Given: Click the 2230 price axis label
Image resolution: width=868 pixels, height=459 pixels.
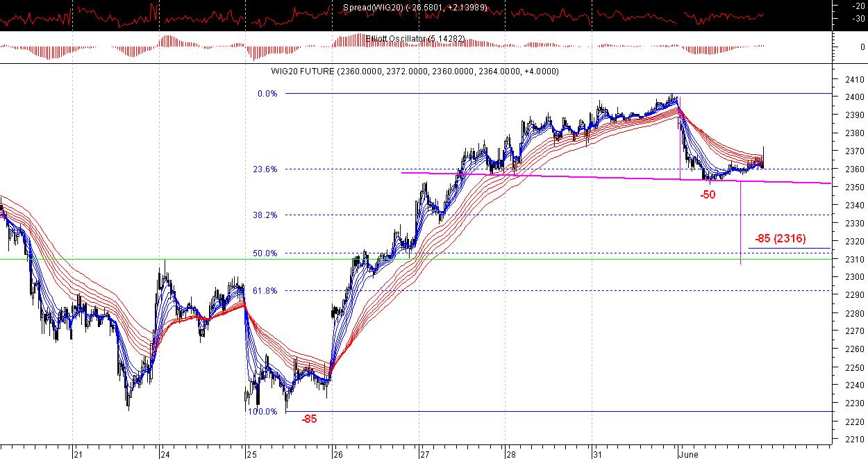Looking at the screenshot, I should [x=854, y=403].
